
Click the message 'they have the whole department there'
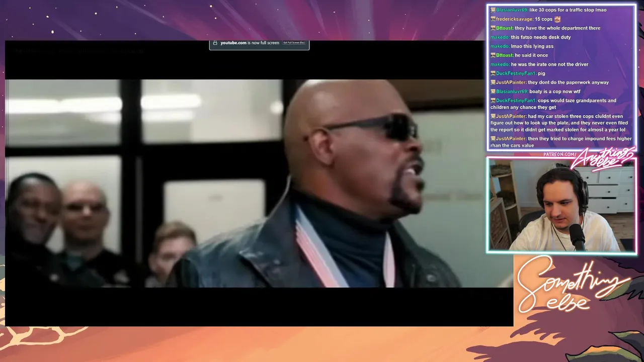pos(557,28)
